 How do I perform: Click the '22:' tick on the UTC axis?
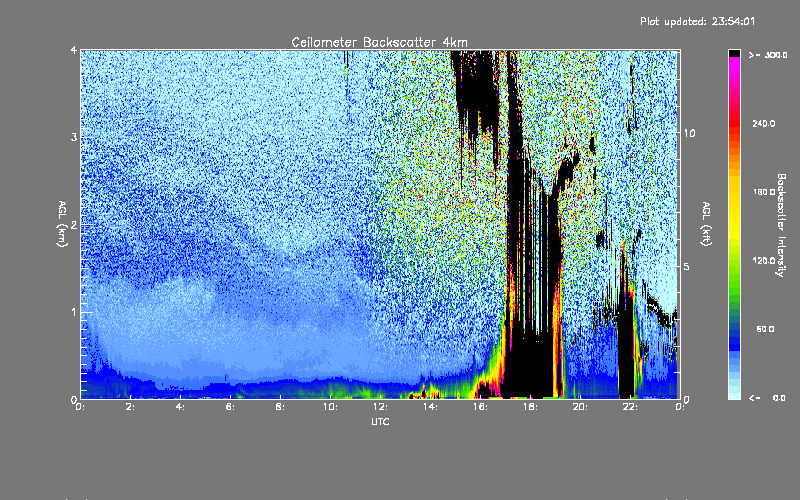(x=630, y=407)
